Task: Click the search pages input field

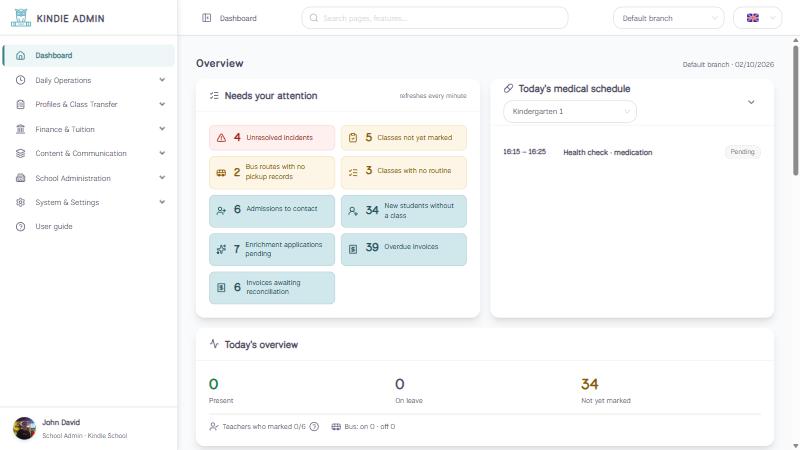Action: [x=435, y=18]
